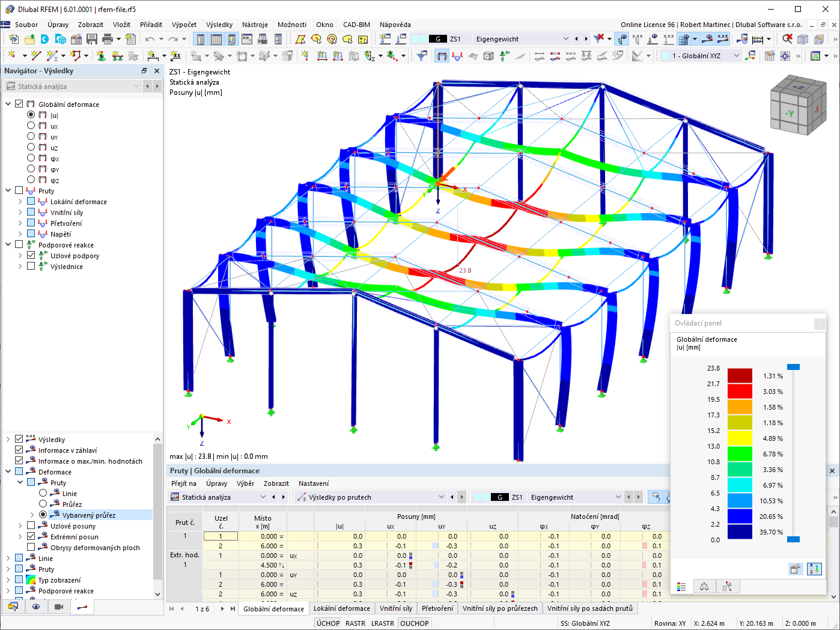This screenshot has width=840, height=630.
Task: Switch to the Lokální deformace tab
Action: point(342,608)
